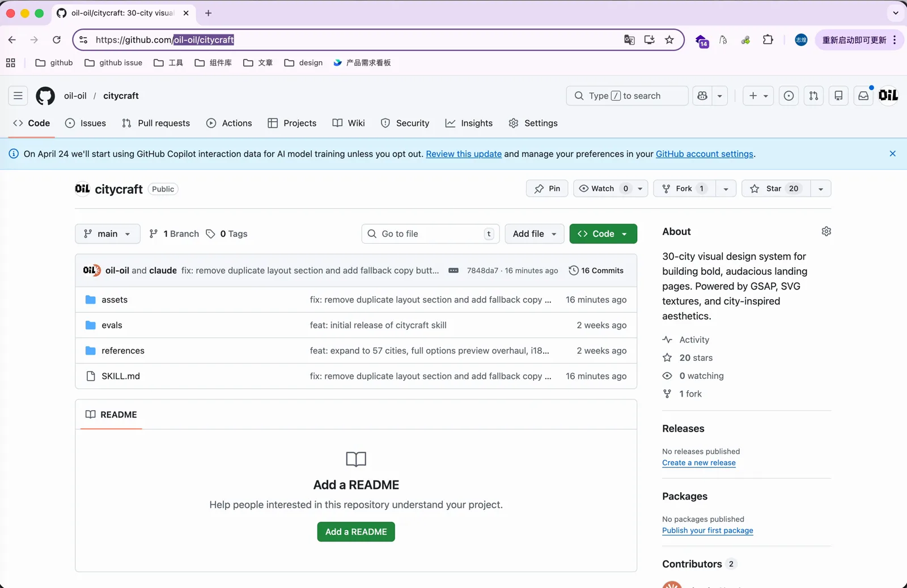907x588 pixels.
Task: Open the main branch selector
Action: [107, 234]
